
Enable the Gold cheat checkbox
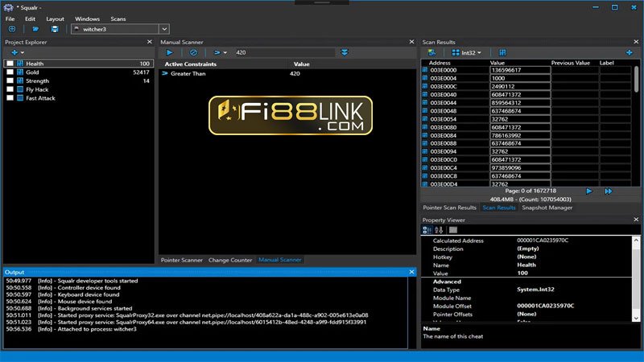[10, 72]
